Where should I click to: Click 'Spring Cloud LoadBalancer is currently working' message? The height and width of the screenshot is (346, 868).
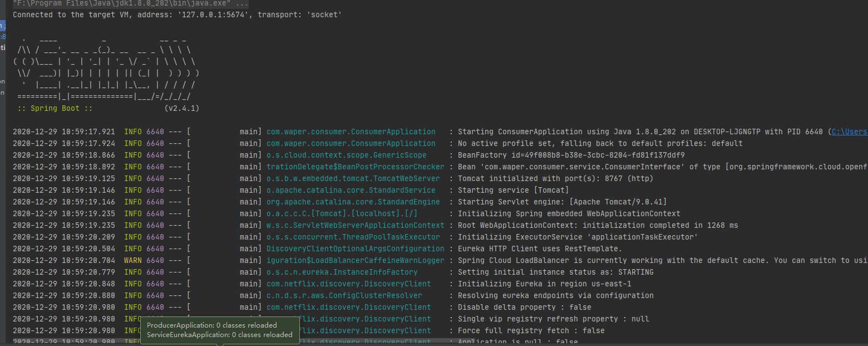point(662,261)
